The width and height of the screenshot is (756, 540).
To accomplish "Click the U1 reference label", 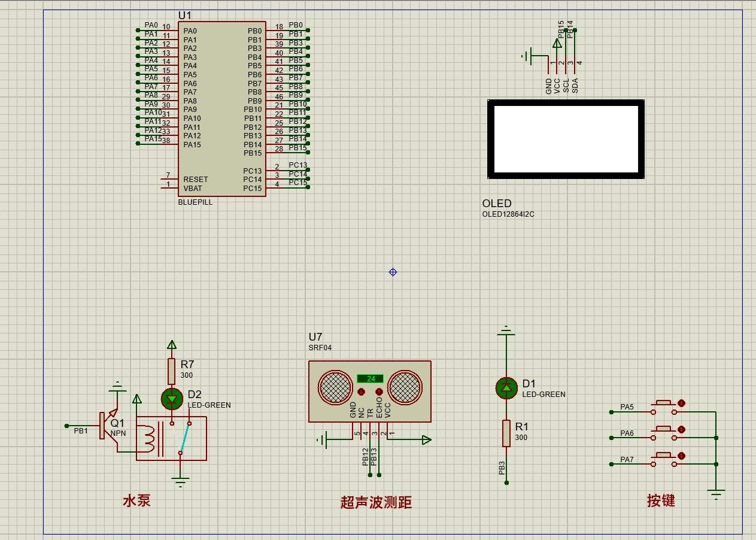I will coord(185,15).
